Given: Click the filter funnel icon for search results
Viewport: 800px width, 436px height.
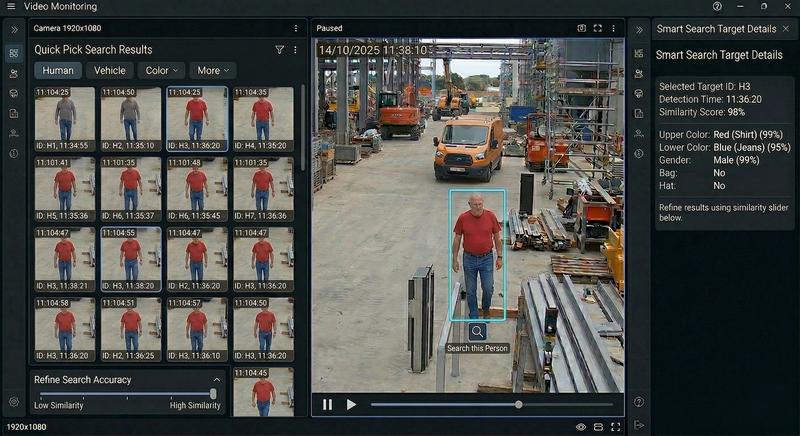Looking at the screenshot, I should [x=280, y=49].
